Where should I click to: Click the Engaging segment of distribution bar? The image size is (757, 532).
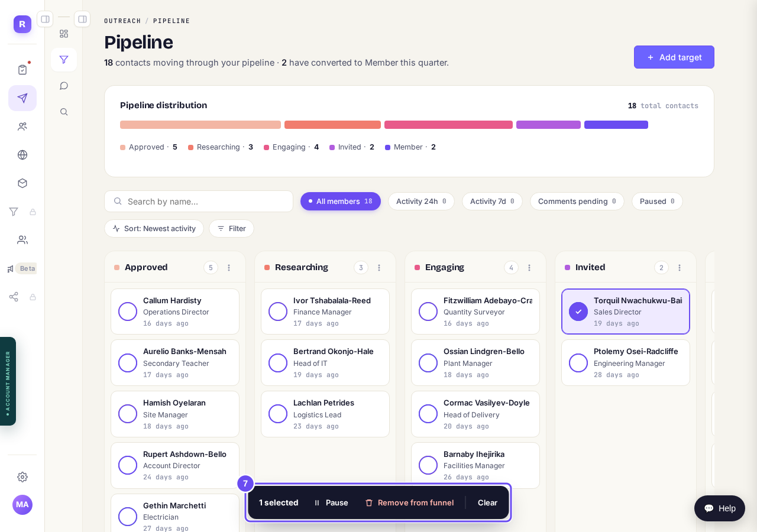click(x=448, y=125)
